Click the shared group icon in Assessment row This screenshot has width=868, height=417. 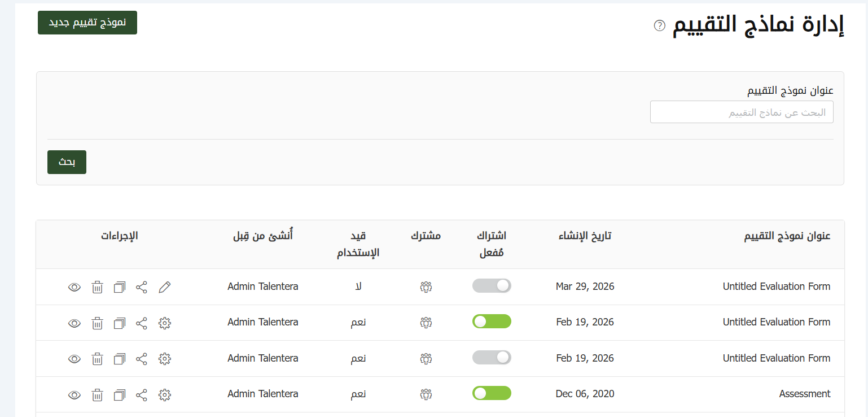(426, 394)
